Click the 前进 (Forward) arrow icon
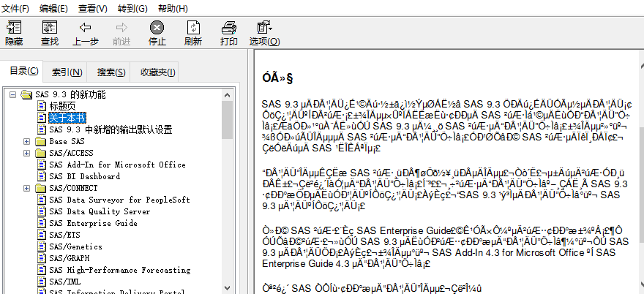The height and width of the screenshot is (294, 644). (121, 28)
